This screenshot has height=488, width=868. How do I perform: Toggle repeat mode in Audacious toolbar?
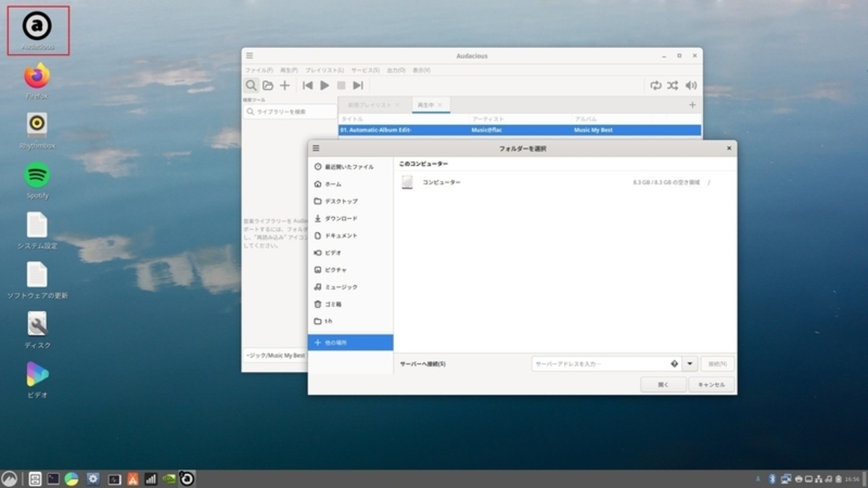pyautogui.click(x=656, y=85)
